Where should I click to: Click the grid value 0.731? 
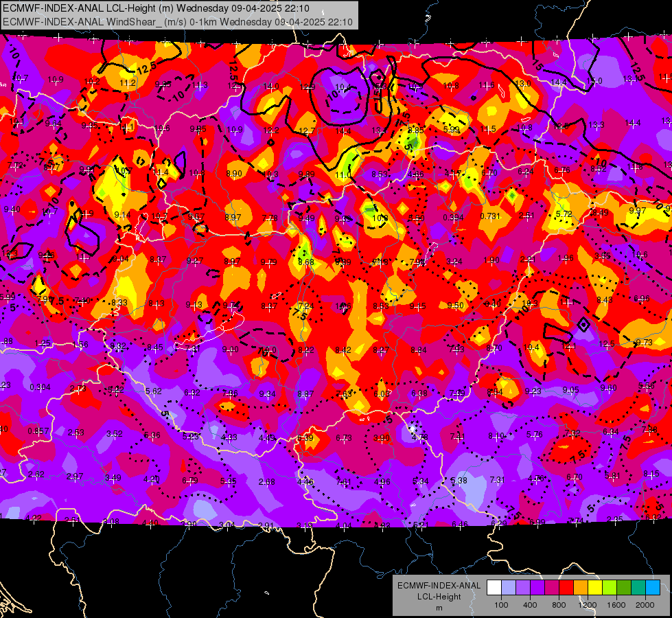point(490,216)
